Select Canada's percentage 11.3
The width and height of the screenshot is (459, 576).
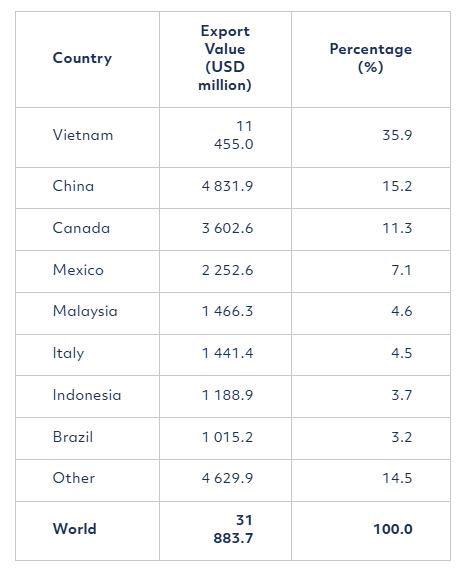[397, 228]
